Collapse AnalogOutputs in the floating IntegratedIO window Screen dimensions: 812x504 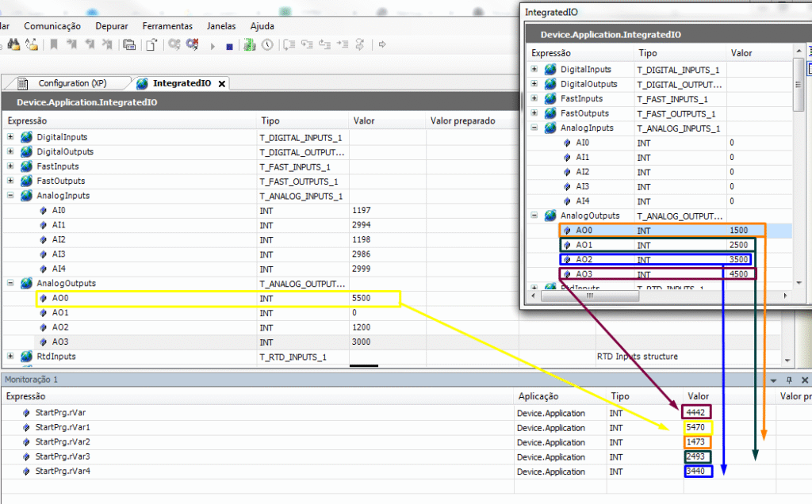pos(534,216)
